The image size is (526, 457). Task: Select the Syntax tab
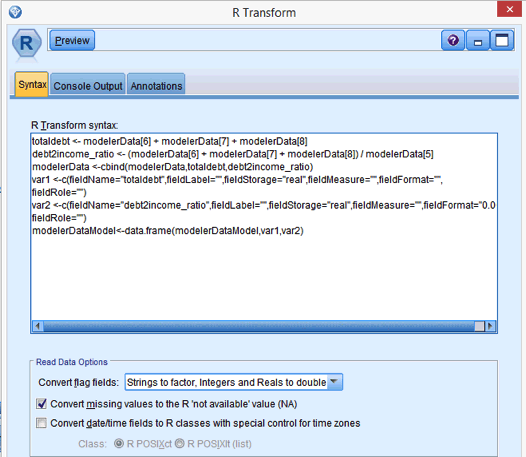[32, 85]
